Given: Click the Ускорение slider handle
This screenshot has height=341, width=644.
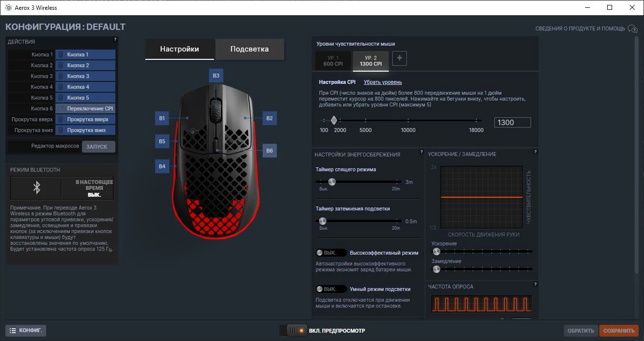Looking at the screenshot, I should 436,251.
